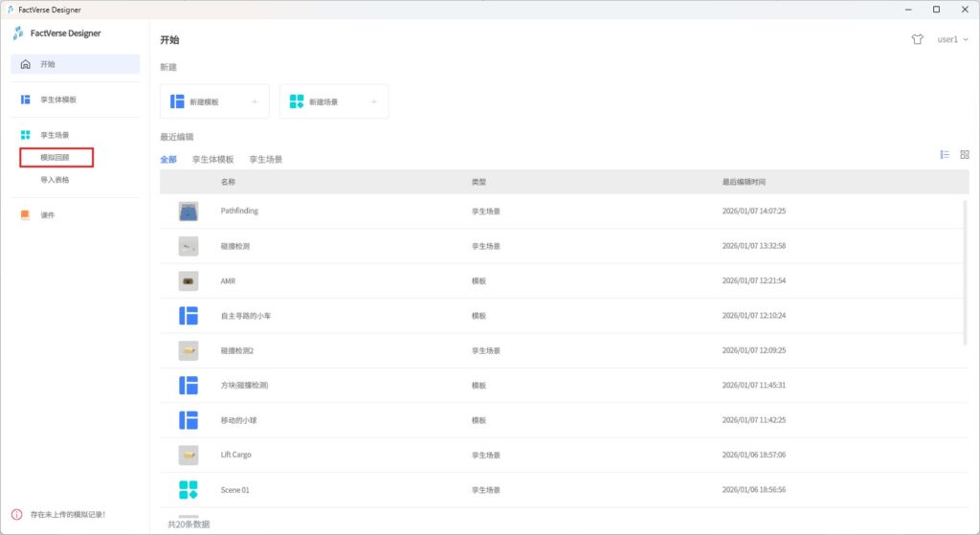The width and height of the screenshot is (980, 535).
Task: Click the 新建场景 button
Action: (333, 101)
